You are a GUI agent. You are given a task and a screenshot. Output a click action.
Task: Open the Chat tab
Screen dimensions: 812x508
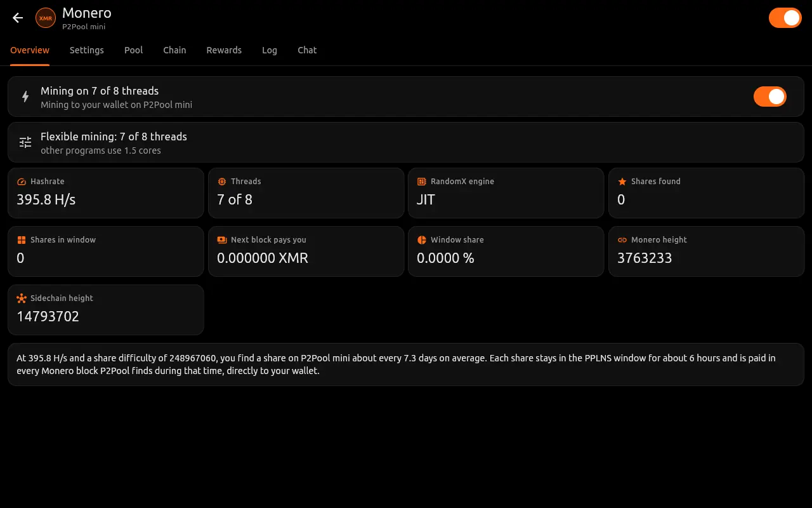(x=307, y=50)
